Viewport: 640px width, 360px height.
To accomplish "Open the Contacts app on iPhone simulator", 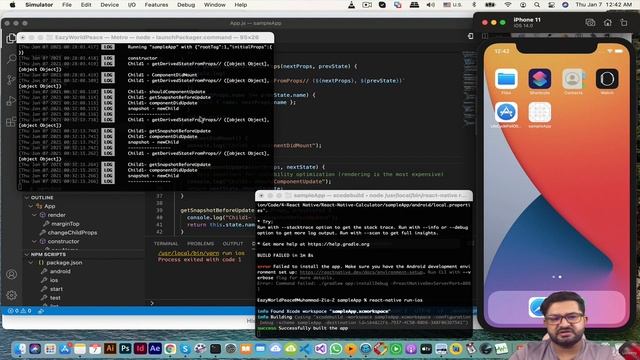I will [573, 79].
